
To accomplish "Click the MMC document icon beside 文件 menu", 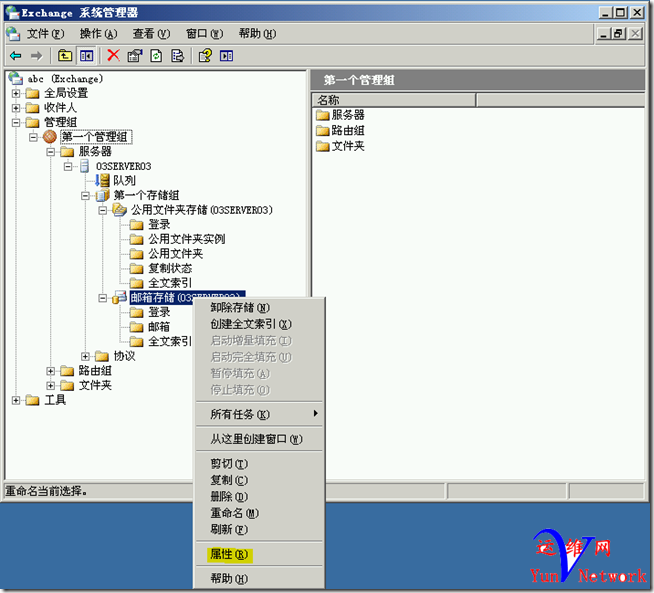I will pyautogui.click(x=13, y=33).
